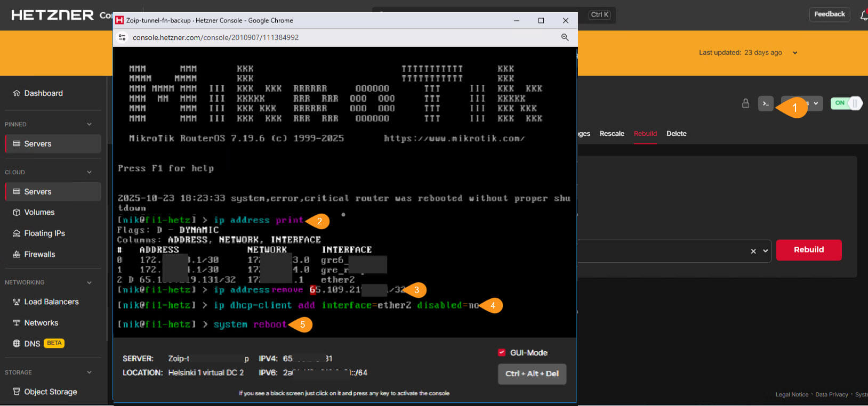Switch to the Rebuild tab

(x=645, y=134)
